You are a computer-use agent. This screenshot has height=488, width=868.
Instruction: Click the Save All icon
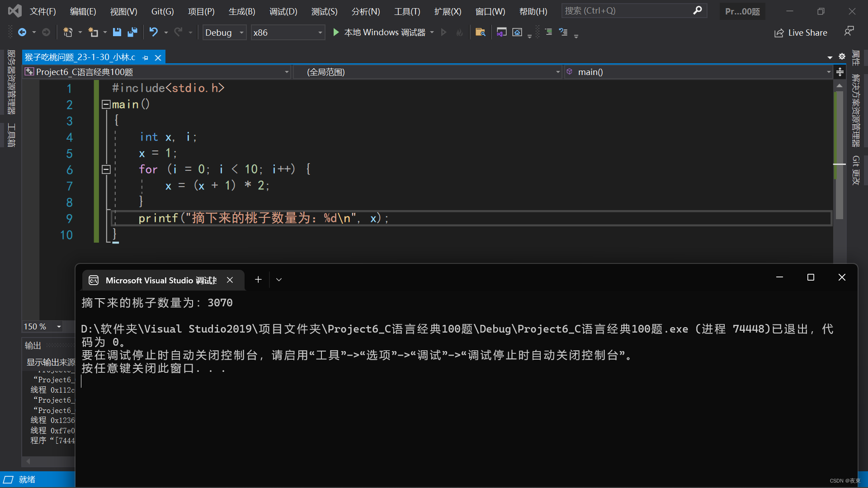[132, 32]
